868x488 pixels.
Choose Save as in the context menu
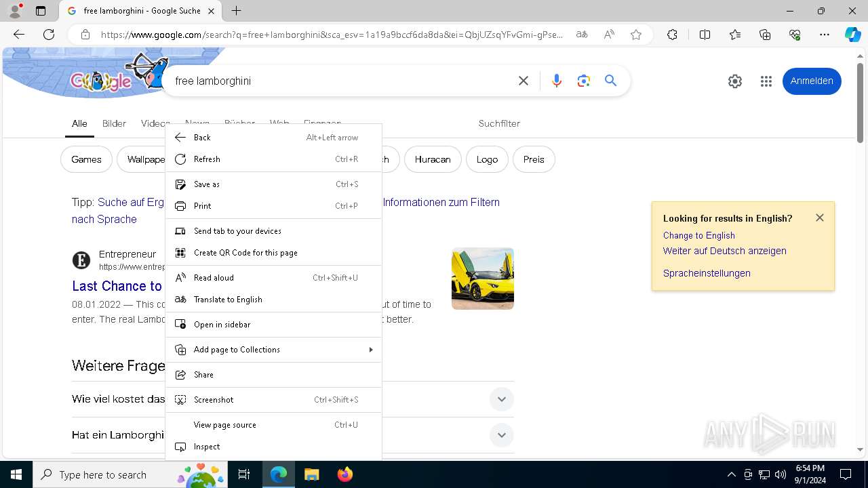[273, 184]
